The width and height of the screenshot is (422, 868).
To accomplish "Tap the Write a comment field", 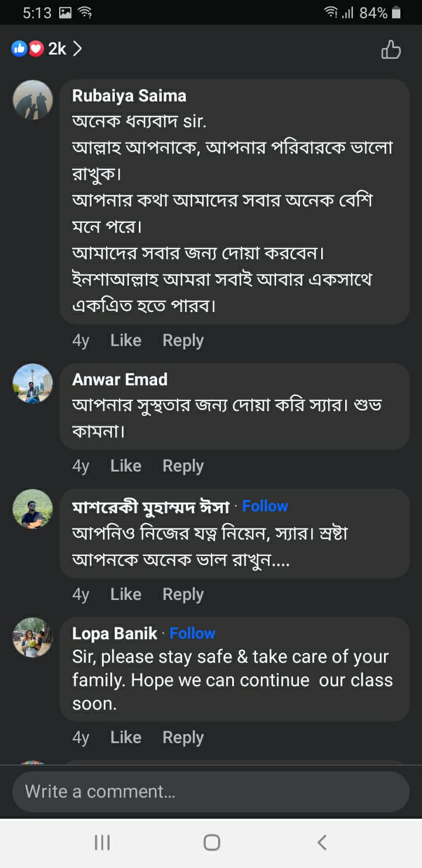I will pos(211,792).
